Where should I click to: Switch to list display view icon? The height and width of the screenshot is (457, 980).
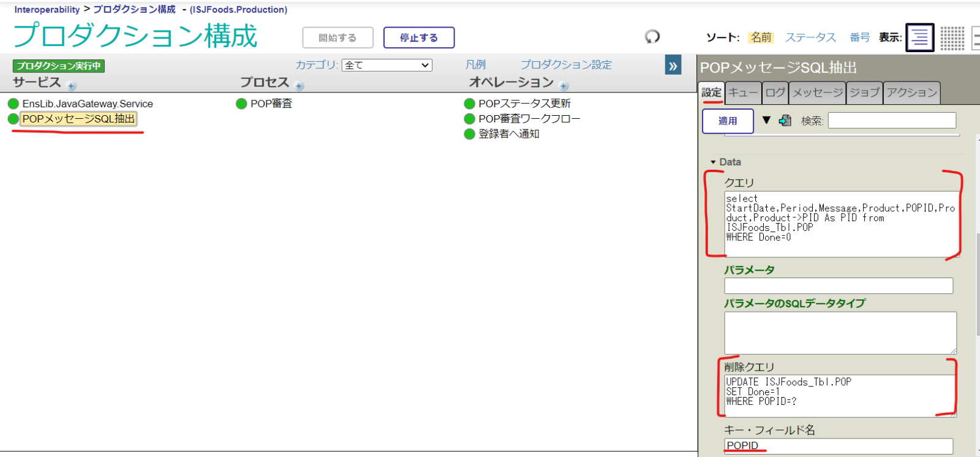[x=919, y=37]
